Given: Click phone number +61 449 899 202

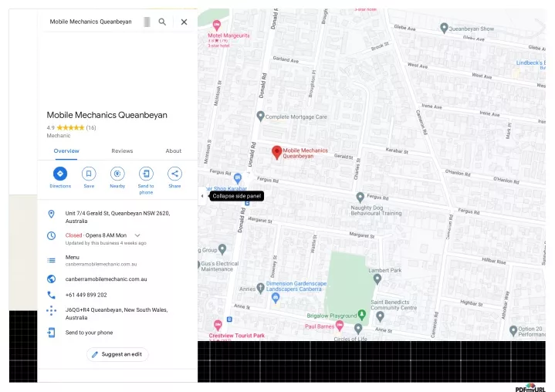Looking at the screenshot, I should tap(86, 295).
